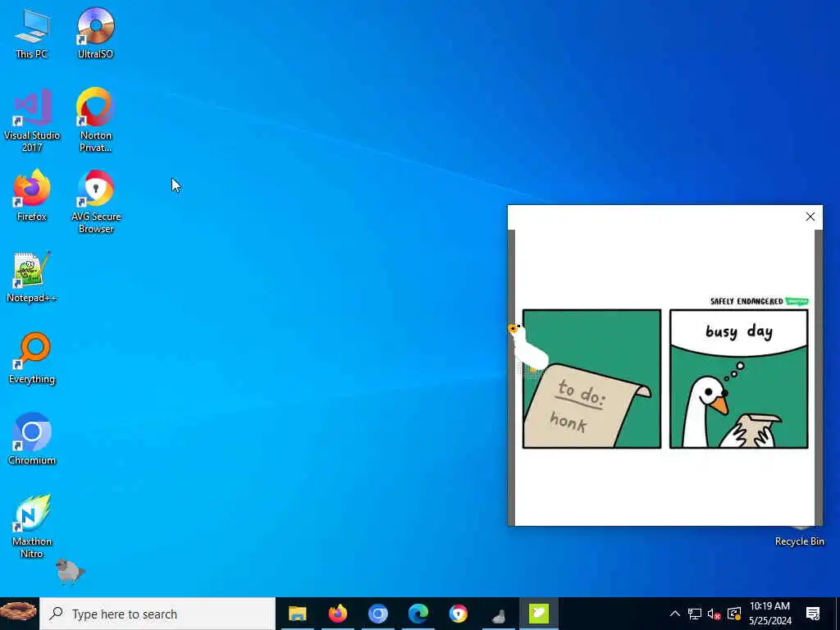840x630 pixels.
Task: Click the Safely Endangered credit text
Action: [746, 301]
